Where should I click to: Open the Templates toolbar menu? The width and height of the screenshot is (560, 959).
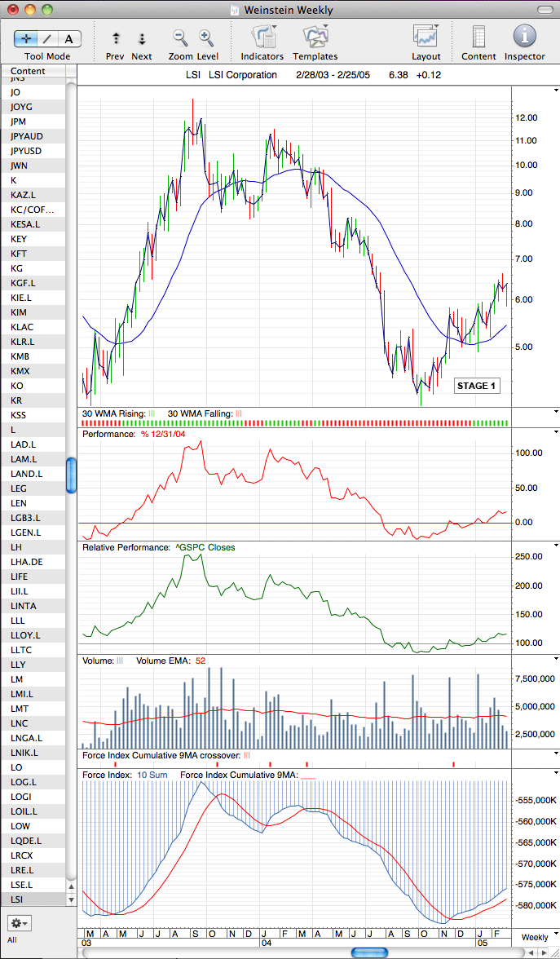pyautogui.click(x=316, y=37)
